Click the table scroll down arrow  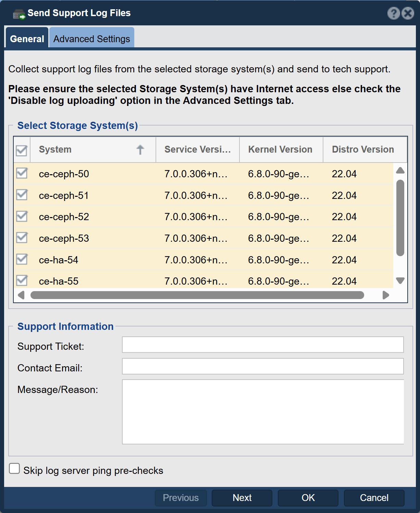tap(400, 281)
